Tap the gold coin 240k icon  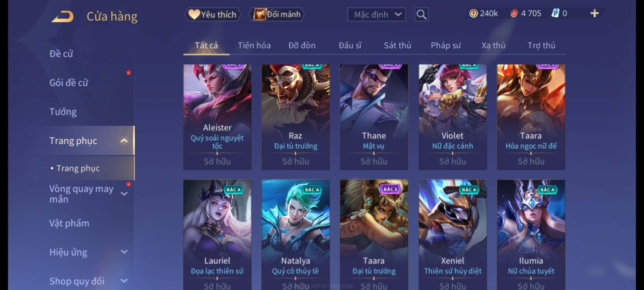click(x=473, y=13)
